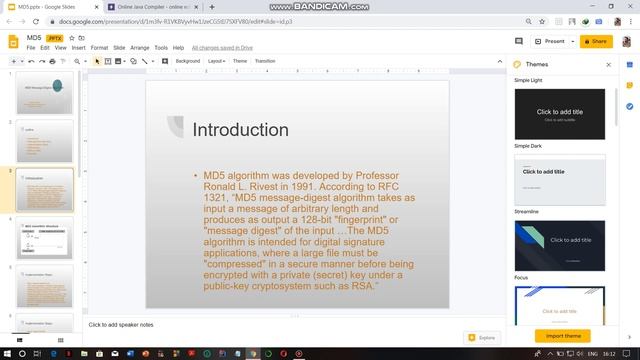Open Google Tasks side panel icon
The width and height of the screenshot is (640, 360).
[x=629, y=107]
